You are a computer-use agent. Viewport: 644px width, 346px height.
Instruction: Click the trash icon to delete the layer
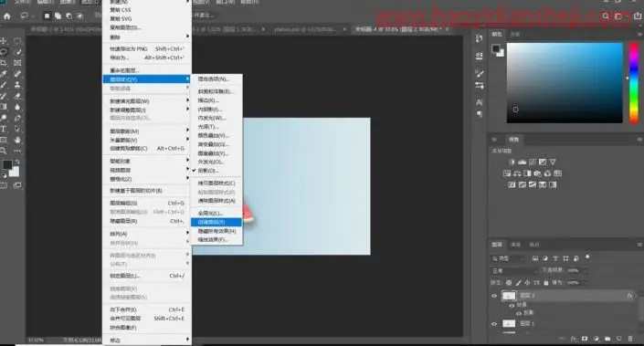coord(630,339)
